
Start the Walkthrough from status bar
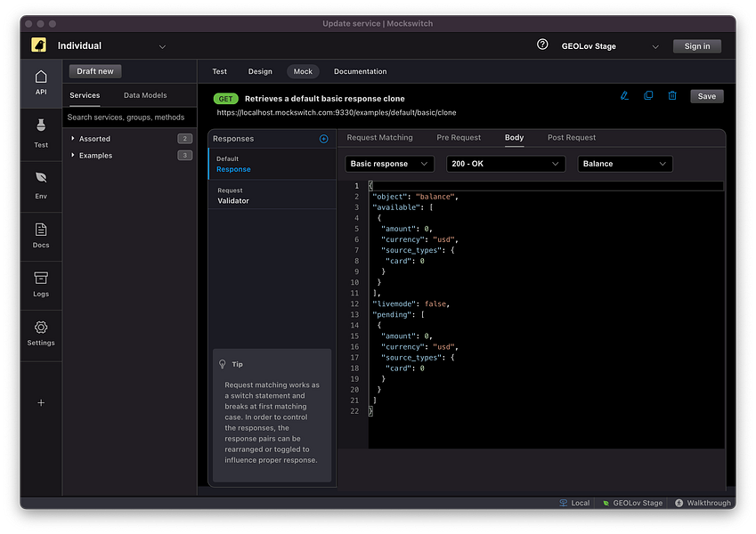coord(703,503)
